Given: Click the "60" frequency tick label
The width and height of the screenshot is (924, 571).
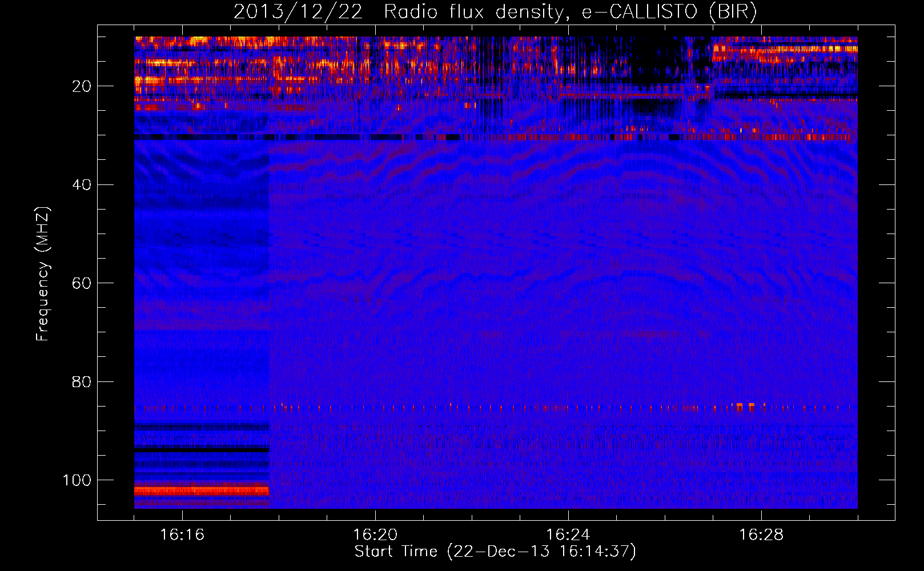Looking at the screenshot, I should [82, 283].
